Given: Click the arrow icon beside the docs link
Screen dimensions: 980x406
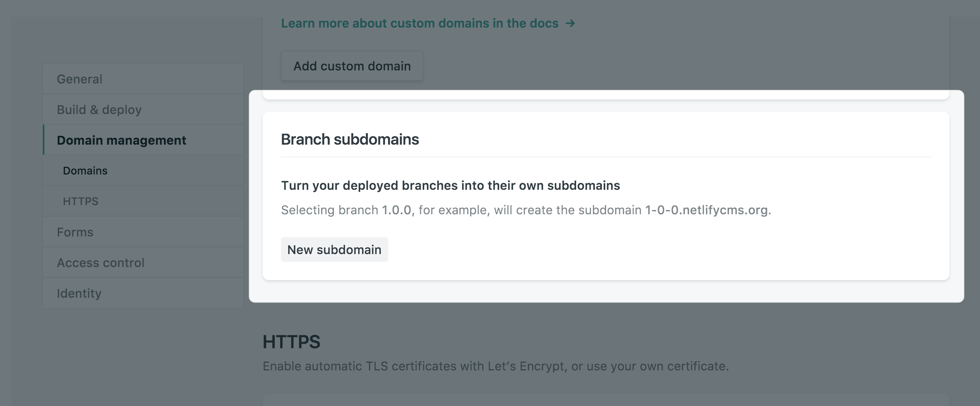Looking at the screenshot, I should (570, 23).
